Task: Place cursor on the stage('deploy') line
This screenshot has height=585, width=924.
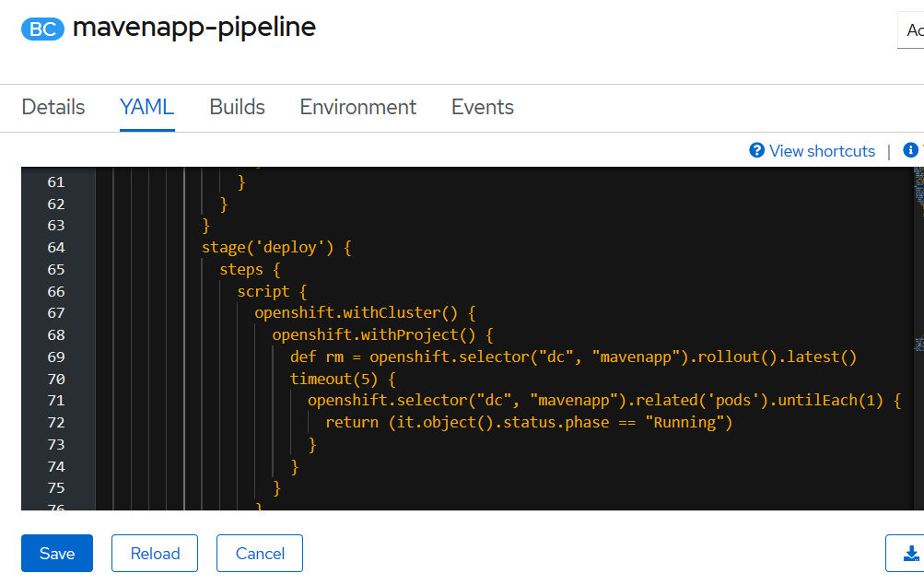Action: click(276, 247)
